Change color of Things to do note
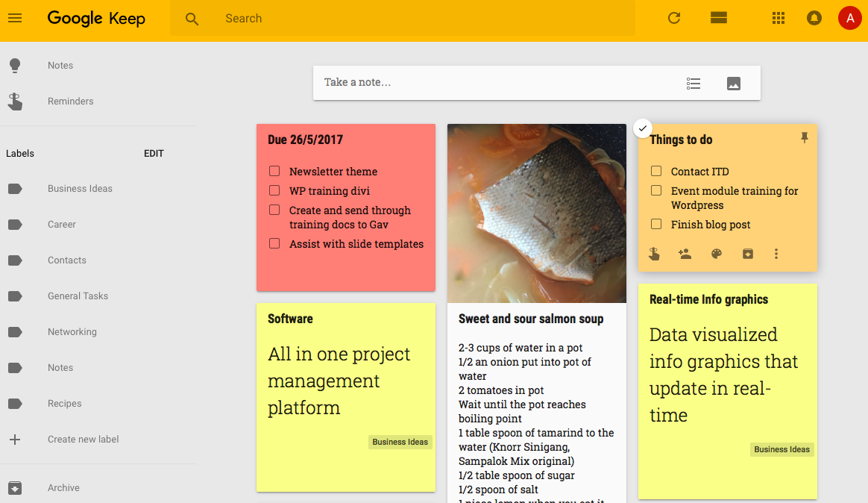 (717, 254)
